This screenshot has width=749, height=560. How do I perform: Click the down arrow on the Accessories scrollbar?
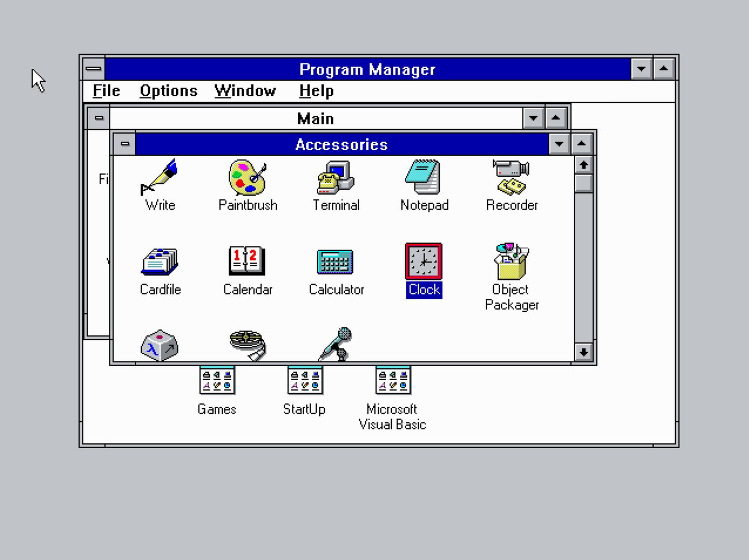coord(583,352)
